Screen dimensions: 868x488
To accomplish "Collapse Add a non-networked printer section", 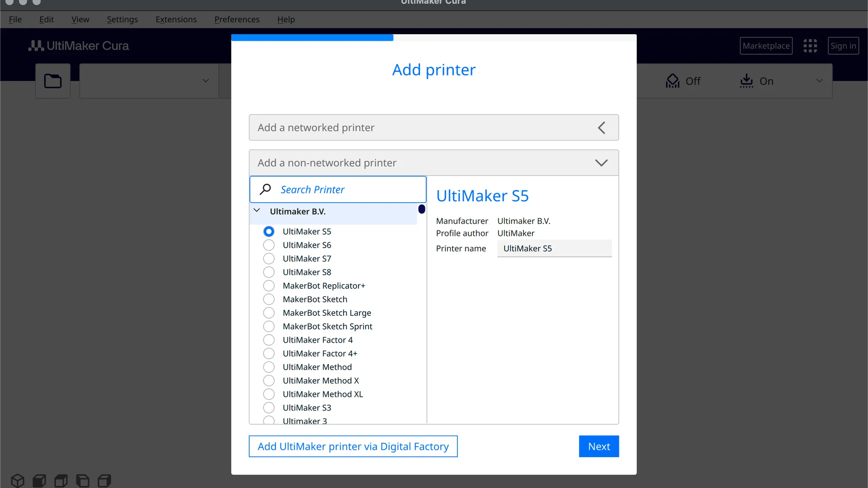I will [434, 163].
